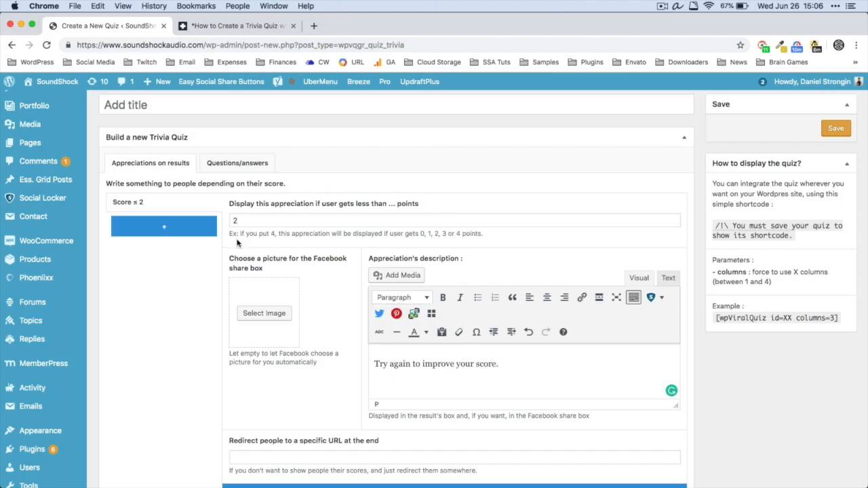Viewport: 868px width, 488px height.
Task: Click the Grammarly icon in editor
Action: tap(671, 390)
